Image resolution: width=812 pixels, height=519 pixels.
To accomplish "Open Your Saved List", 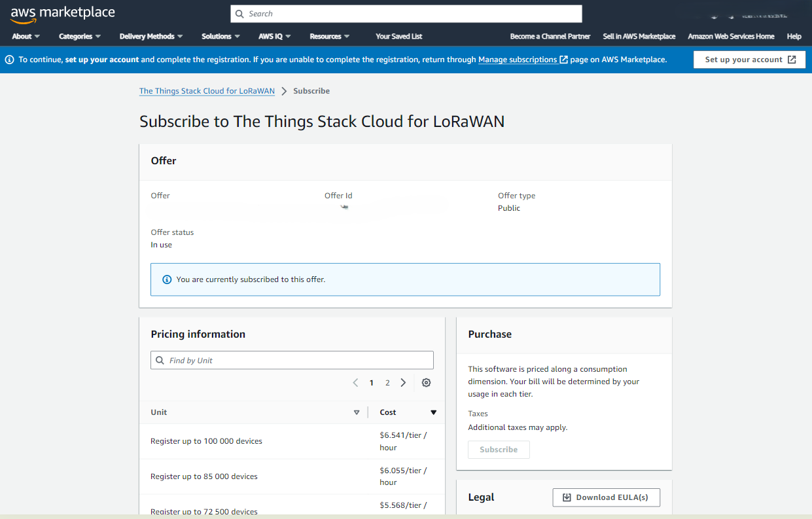I will pyautogui.click(x=398, y=37).
